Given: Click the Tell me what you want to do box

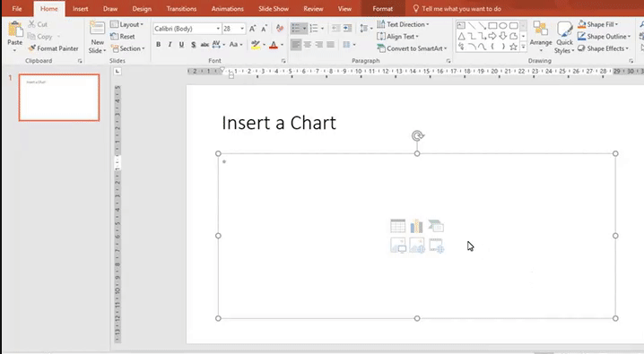Looking at the screenshot, I should tap(457, 9).
